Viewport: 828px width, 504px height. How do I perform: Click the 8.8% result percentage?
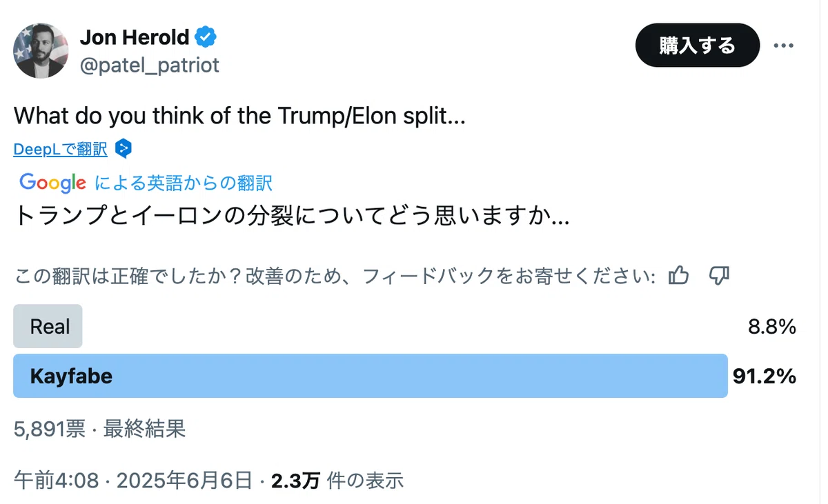coord(772,327)
